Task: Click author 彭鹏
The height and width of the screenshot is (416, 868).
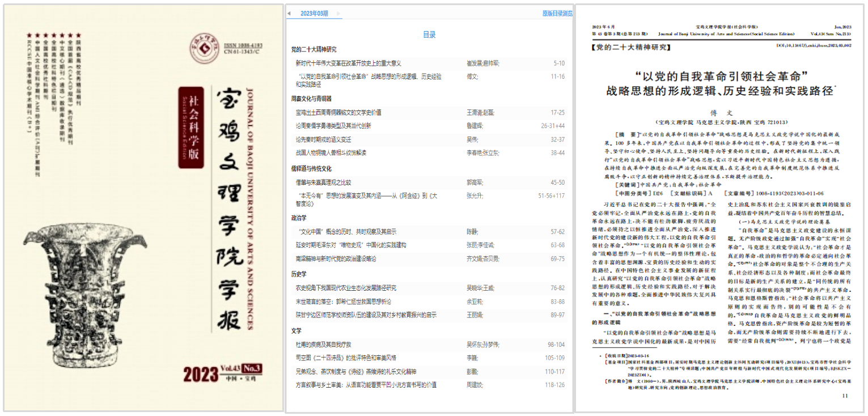Action: (x=472, y=372)
